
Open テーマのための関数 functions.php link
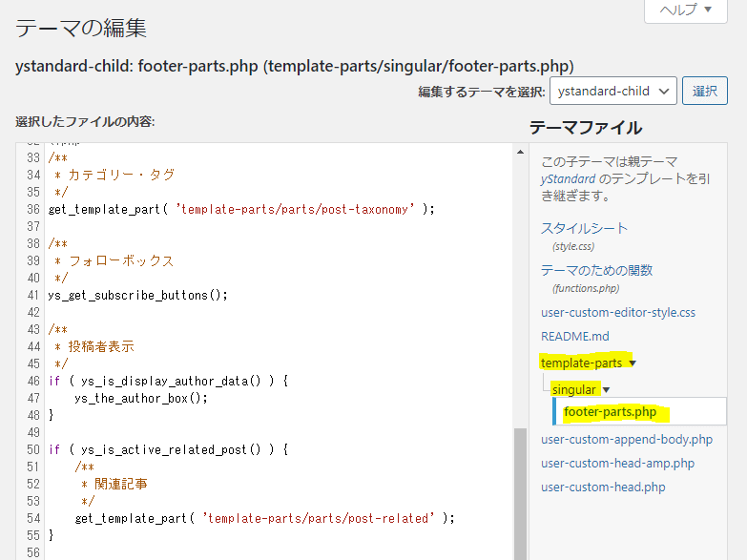(596, 270)
